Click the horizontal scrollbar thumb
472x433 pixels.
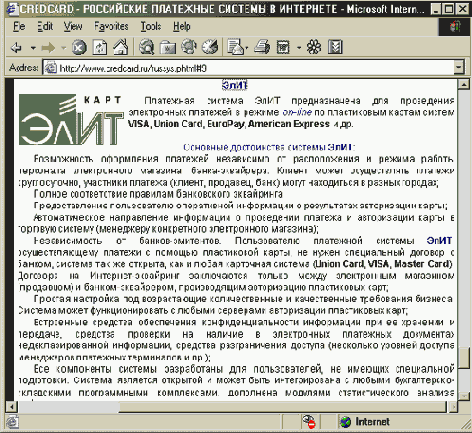point(282,407)
